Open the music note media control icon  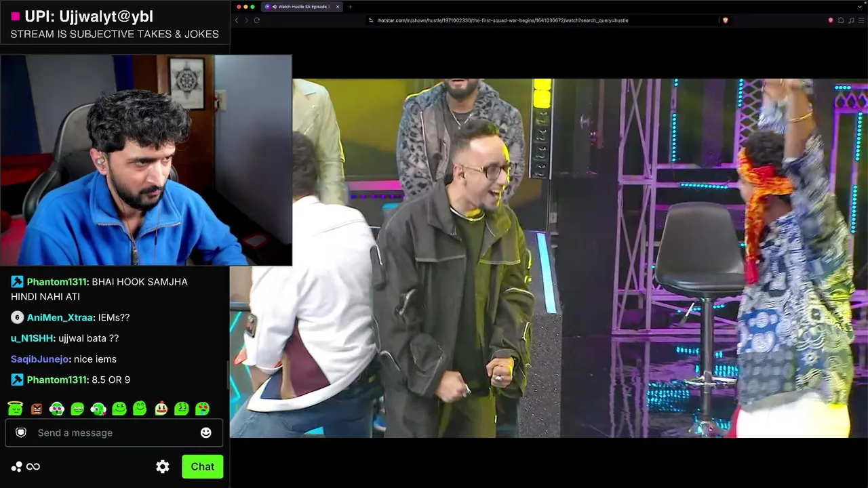[850, 20]
